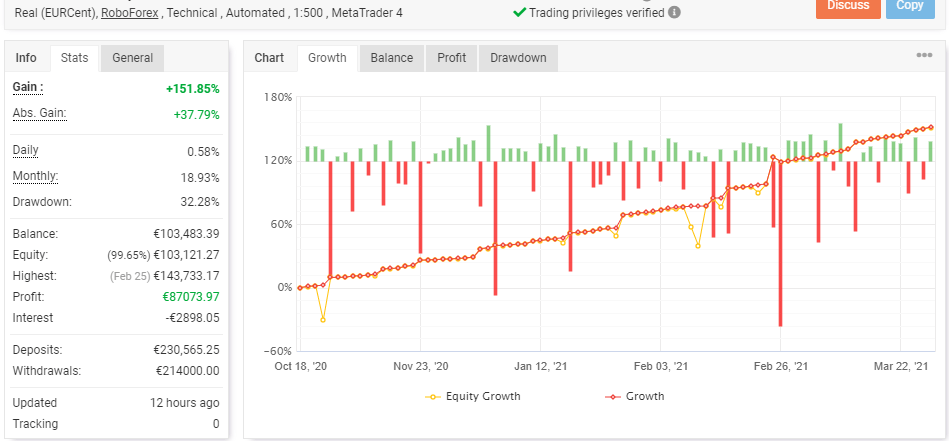This screenshot has height=441, width=949.
Task: Click the Gain label link
Action: point(27,88)
